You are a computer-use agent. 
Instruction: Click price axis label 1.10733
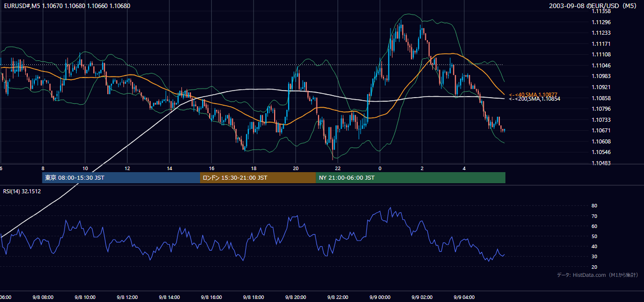(602, 120)
